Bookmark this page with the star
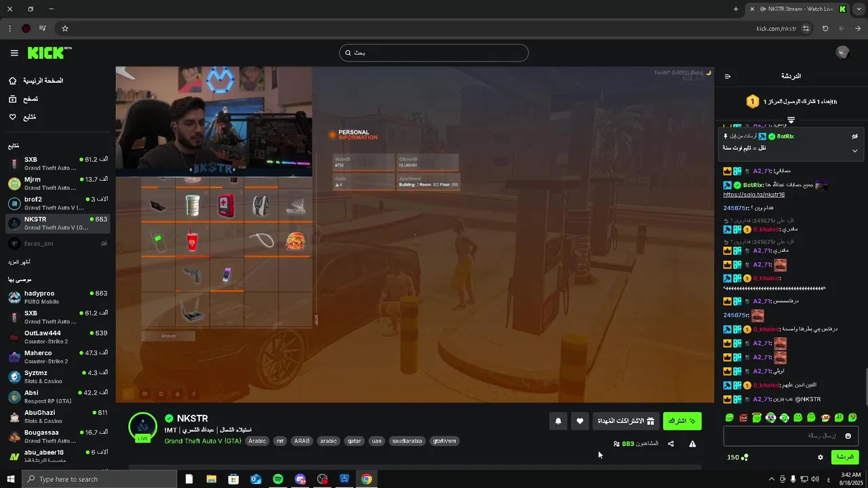This screenshot has height=488, width=868. click(x=65, y=28)
